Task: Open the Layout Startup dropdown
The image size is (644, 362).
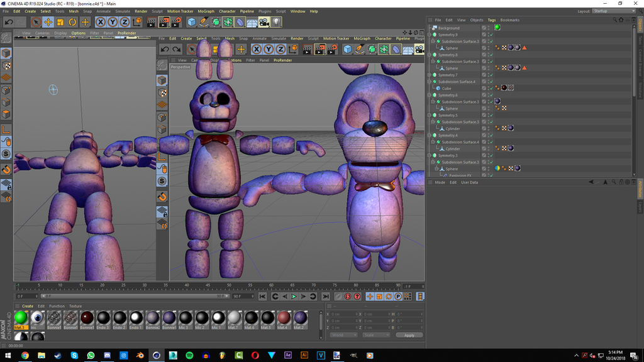Action: (x=614, y=11)
